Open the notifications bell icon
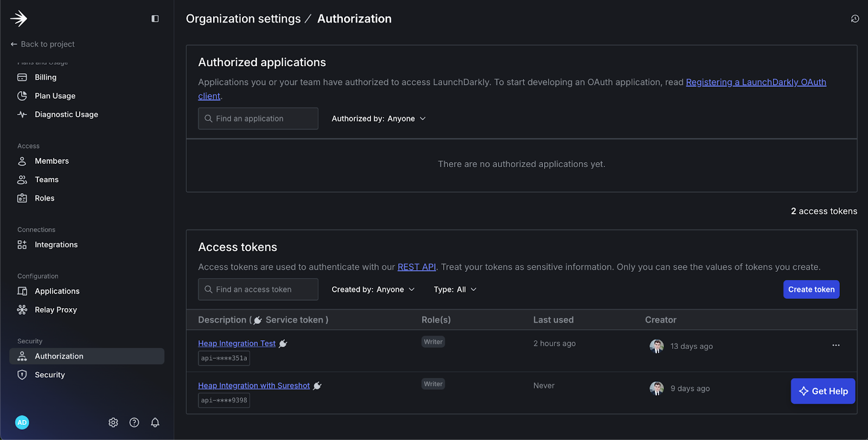 (155, 423)
